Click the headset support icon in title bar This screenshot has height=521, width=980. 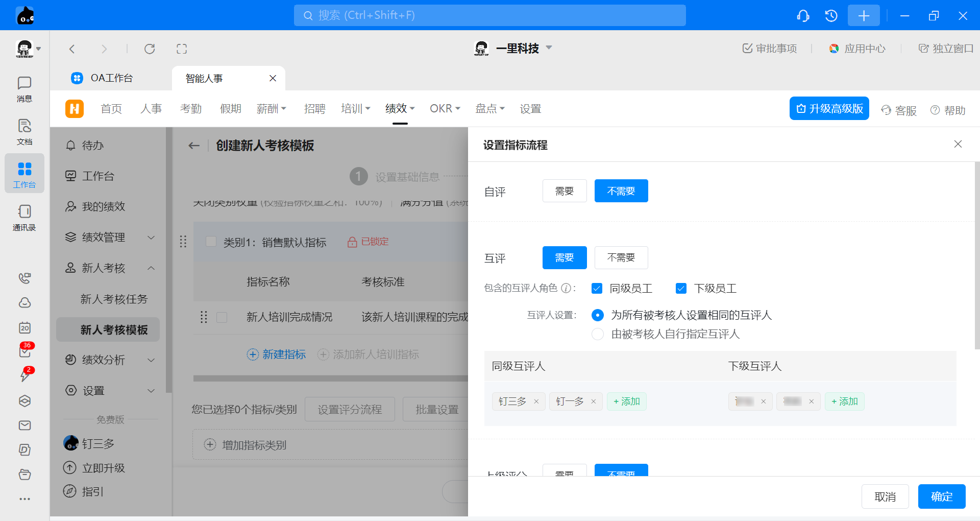tap(803, 16)
